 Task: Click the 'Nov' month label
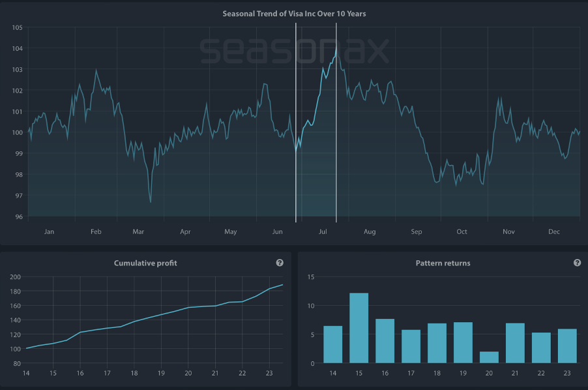coord(509,232)
